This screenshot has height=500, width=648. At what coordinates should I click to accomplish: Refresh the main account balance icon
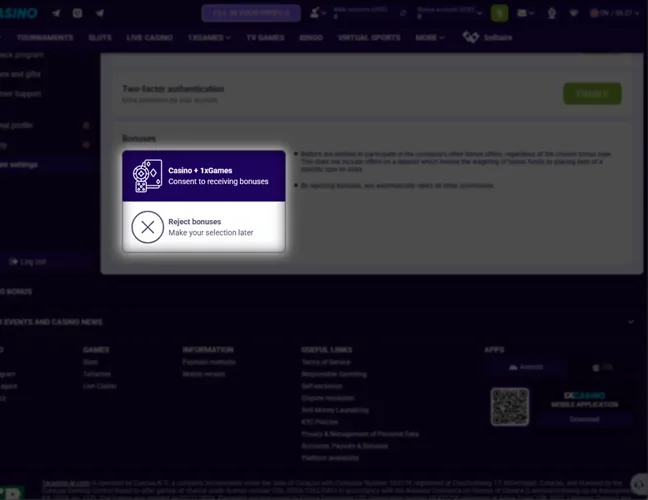point(403,13)
